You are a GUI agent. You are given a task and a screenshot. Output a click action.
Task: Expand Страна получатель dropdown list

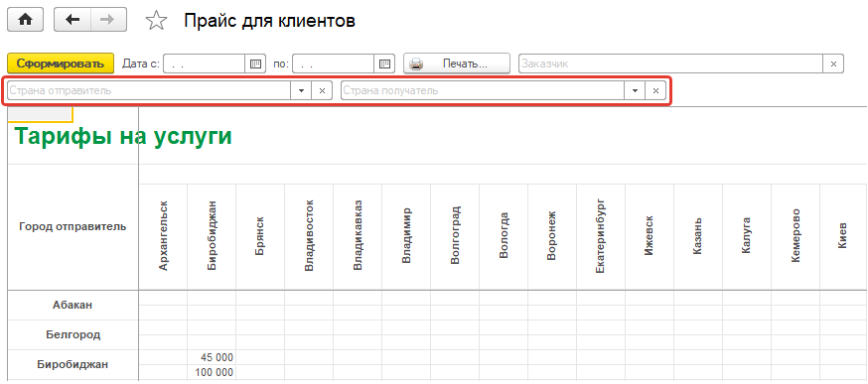635,90
